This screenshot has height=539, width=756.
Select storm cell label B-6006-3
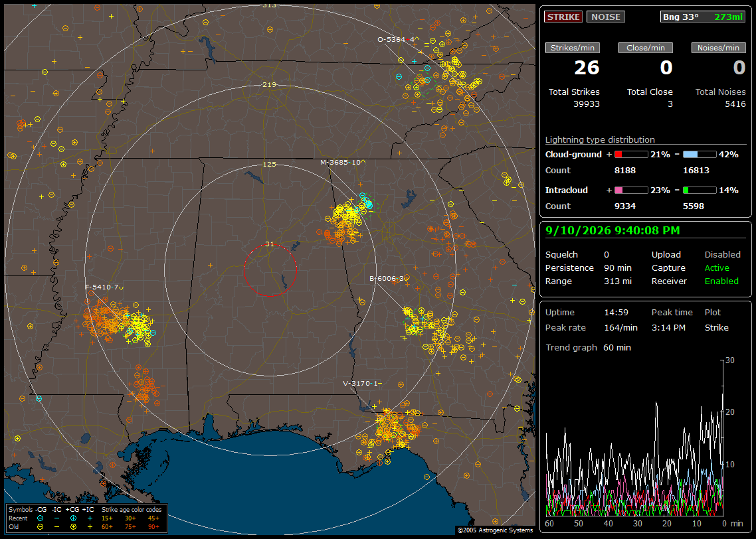click(x=389, y=278)
